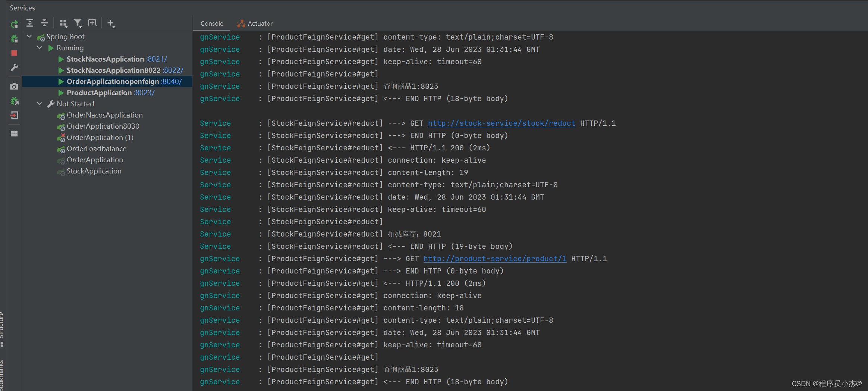Select OrderNacosApplication in Not Started
The width and height of the screenshot is (868, 391).
coord(104,115)
